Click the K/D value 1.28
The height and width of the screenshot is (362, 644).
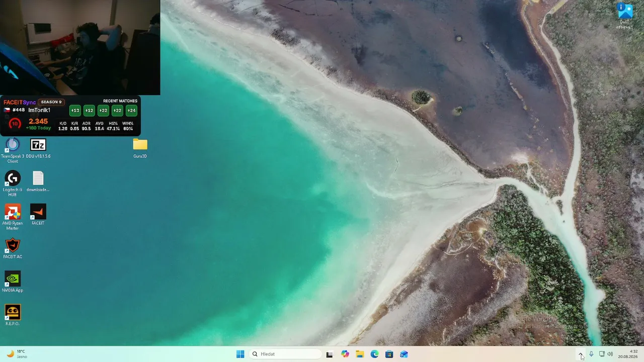pyautogui.click(x=63, y=129)
